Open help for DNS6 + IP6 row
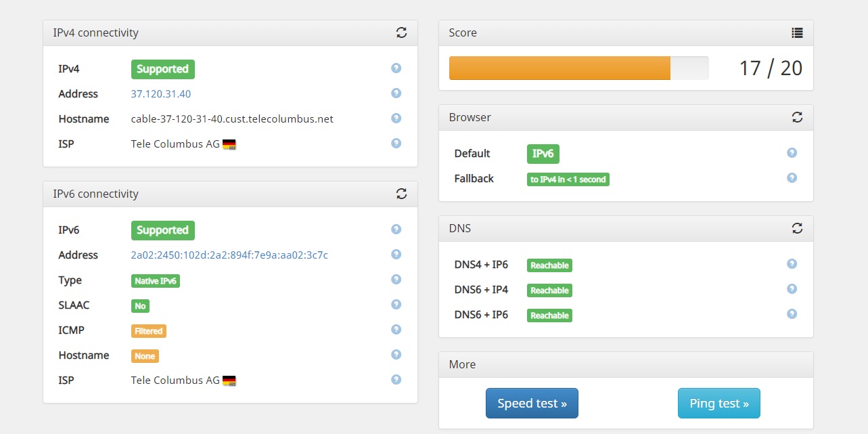 coord(792,314)
